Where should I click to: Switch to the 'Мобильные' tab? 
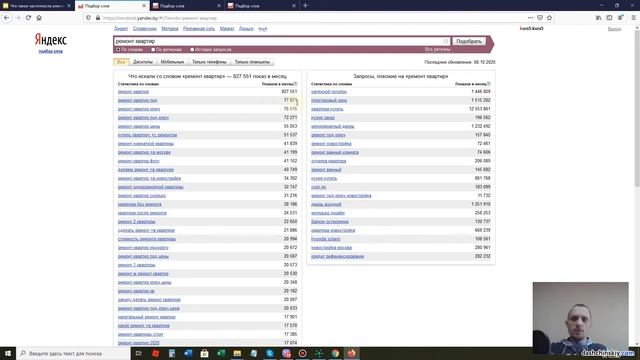click(x=172, y=62)
